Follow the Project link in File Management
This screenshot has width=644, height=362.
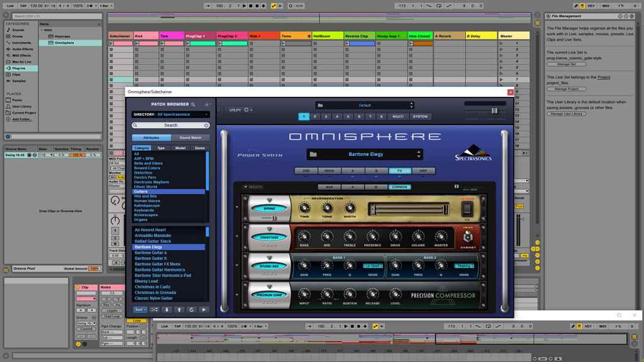pos(604,77)
